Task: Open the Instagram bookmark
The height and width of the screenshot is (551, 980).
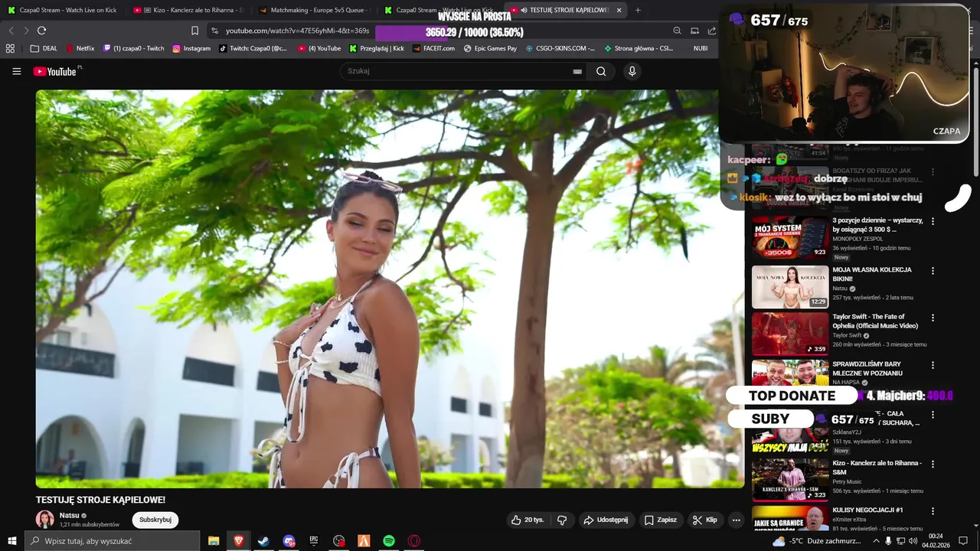Action: 191,48
